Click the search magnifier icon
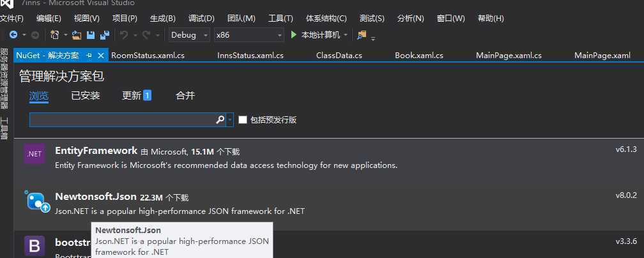Screen dimensions: 644x258 (x=220, y=119)
